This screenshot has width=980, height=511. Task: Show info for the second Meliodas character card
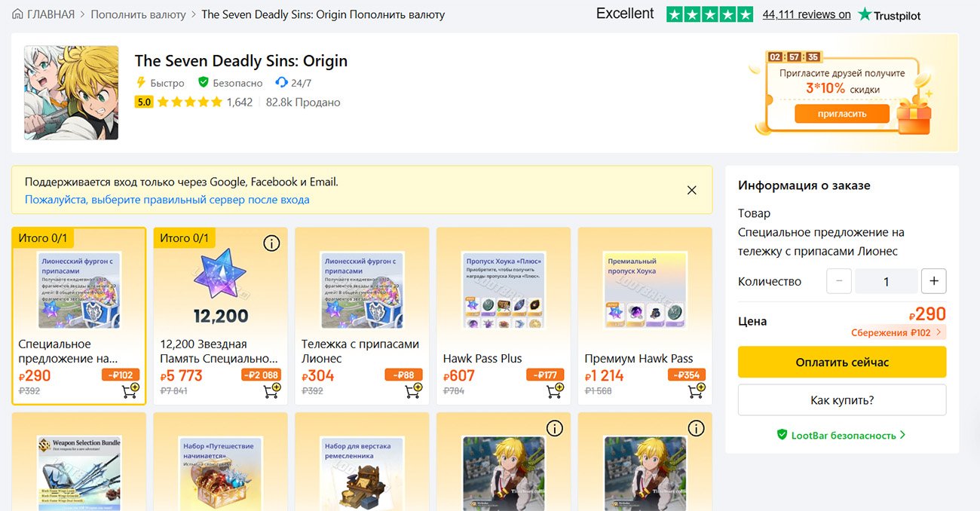pyautogui.click(x=697, y=428)
